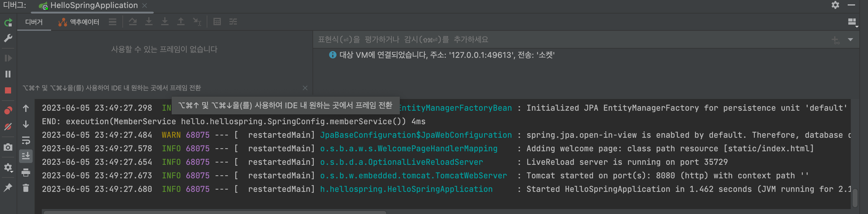
Task: Expand expression history dropdown arrow
Action: [850, 40]
